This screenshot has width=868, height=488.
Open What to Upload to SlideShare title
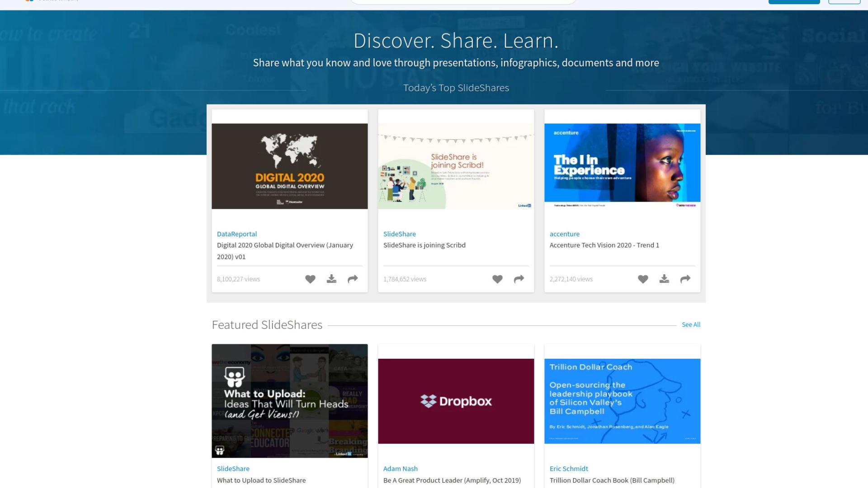261,480
